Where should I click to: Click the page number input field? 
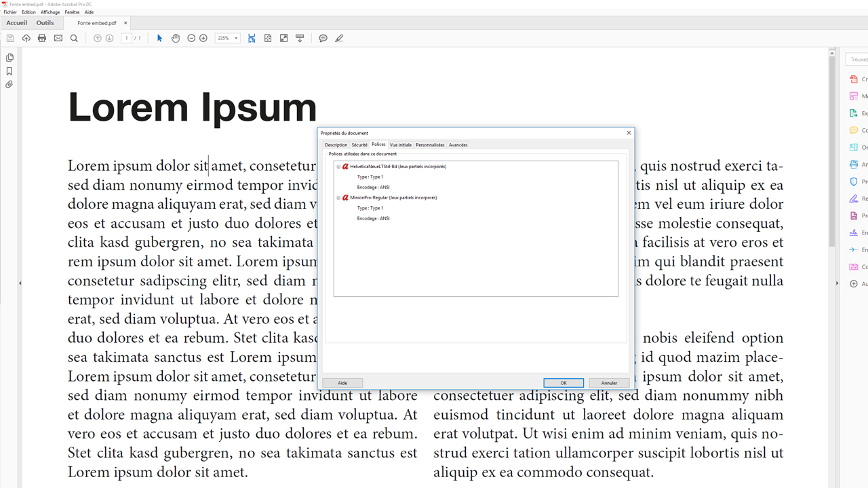click(x=126, y=39)
